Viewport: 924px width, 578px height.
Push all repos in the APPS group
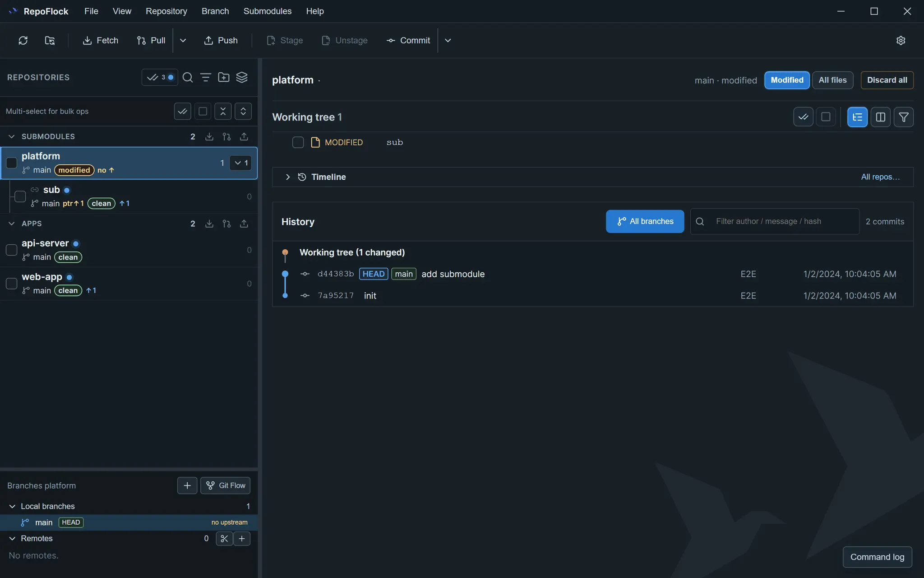pyautogui.click(x=244, y=224)
